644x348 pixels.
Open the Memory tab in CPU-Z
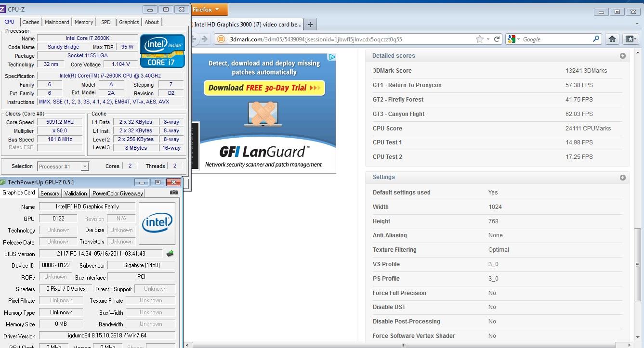point(84,22)
